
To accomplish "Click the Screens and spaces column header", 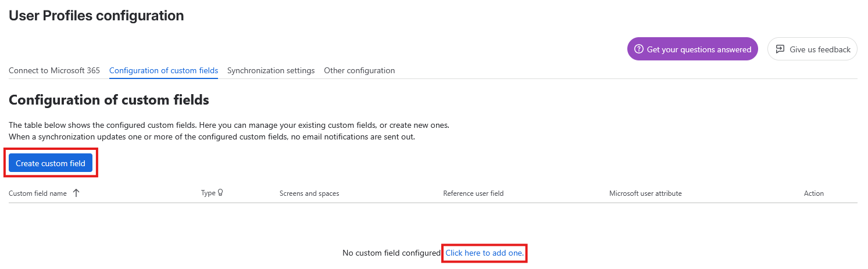I will pos(309,193).
